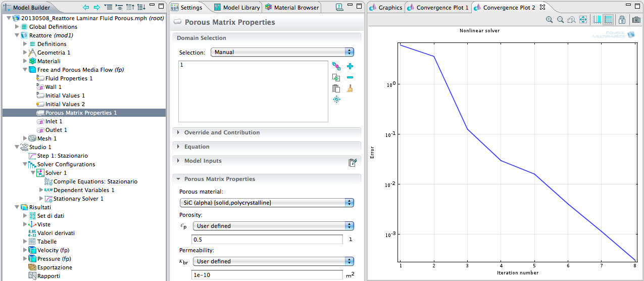Click the Zoom Extents icon in plot toolbar

click(583, 20)
